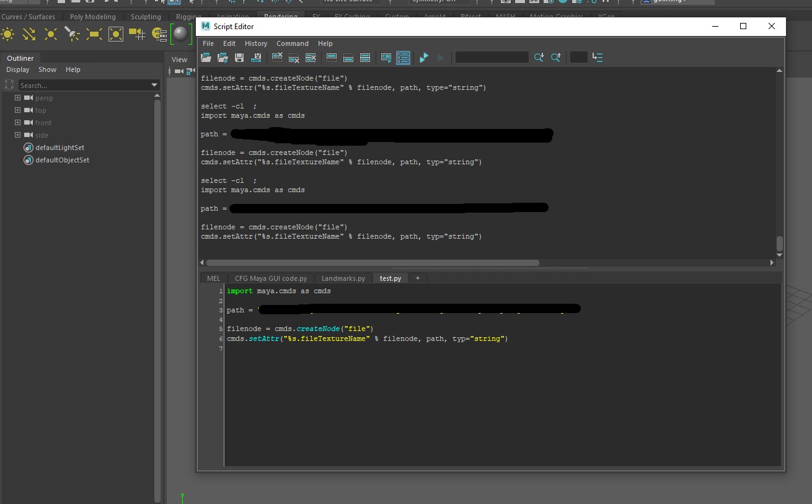
Task: Open the Outliner search filter dropdown
Action: (154, 86)
